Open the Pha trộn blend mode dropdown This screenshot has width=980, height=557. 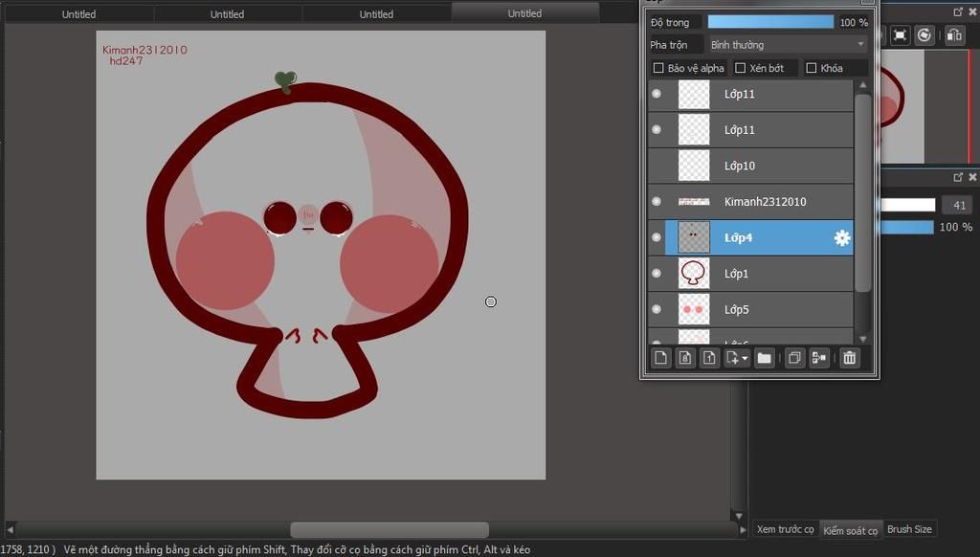coord(788,45)
